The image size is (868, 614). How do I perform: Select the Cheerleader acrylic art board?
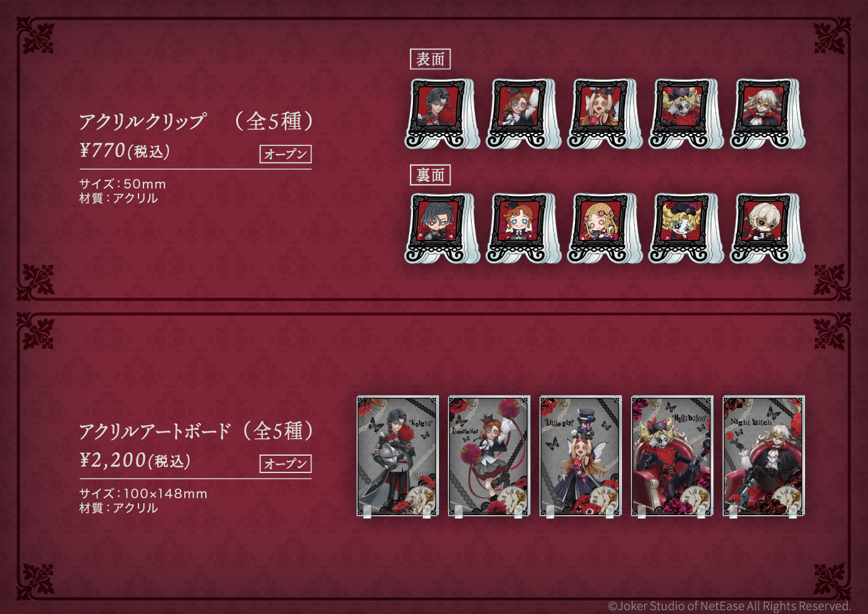click(489, 456)
